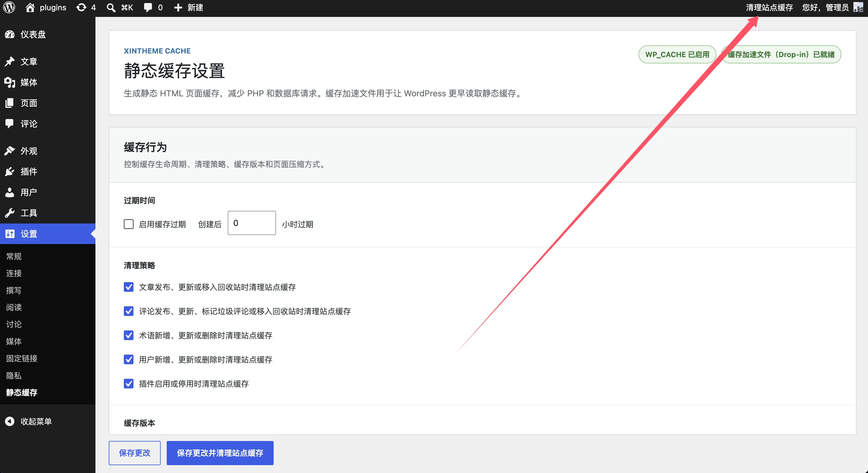
Task: Open 阅读 settings submenu
Action: pos(14,307)
